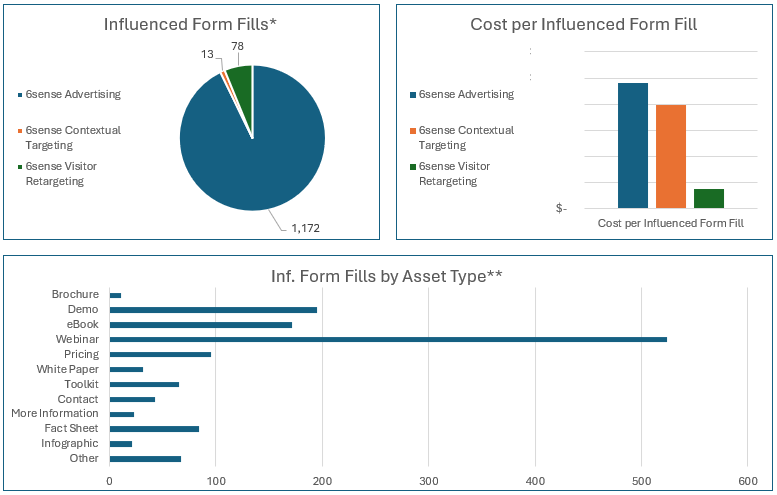Click green legend swatch in Influenced Form Fills chart

(20, 167)
